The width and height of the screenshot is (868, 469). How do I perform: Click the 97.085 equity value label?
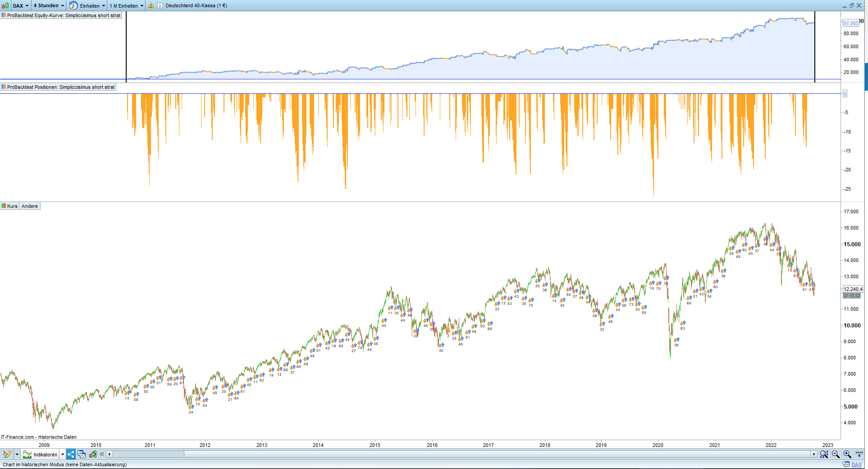[x=850, y=23]
